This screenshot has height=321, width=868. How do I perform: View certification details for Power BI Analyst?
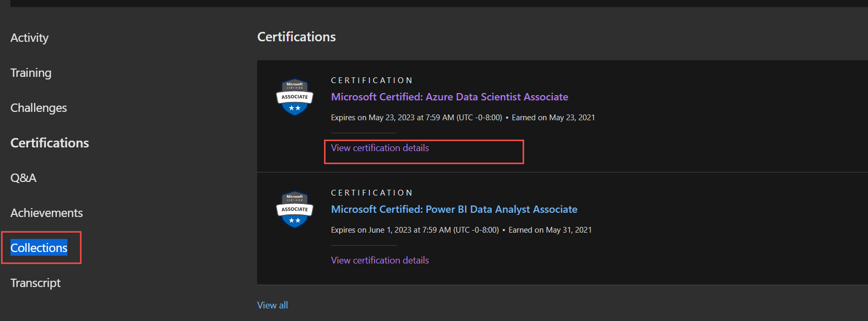tap(380, 260)
